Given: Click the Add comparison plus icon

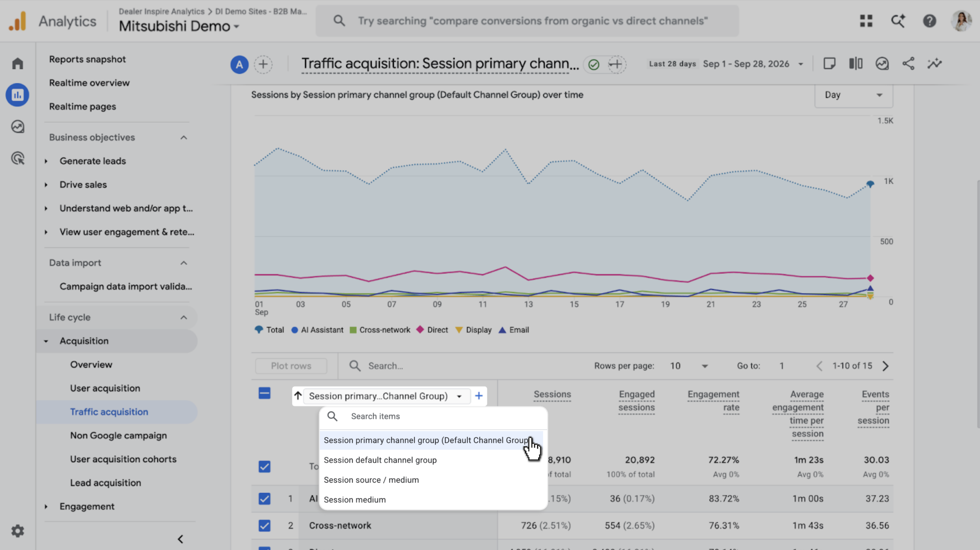Looking at the screenshot, I should point(263,64).
